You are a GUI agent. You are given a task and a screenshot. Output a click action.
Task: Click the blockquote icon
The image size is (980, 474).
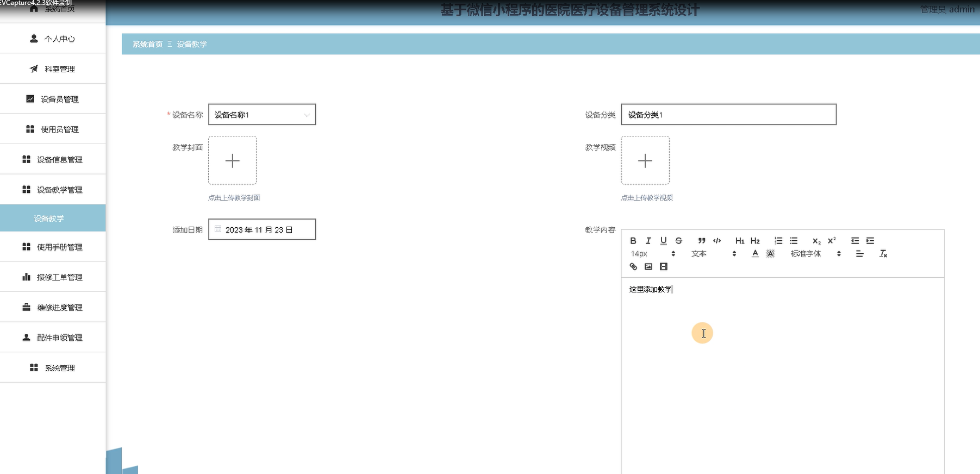(702, 241)
